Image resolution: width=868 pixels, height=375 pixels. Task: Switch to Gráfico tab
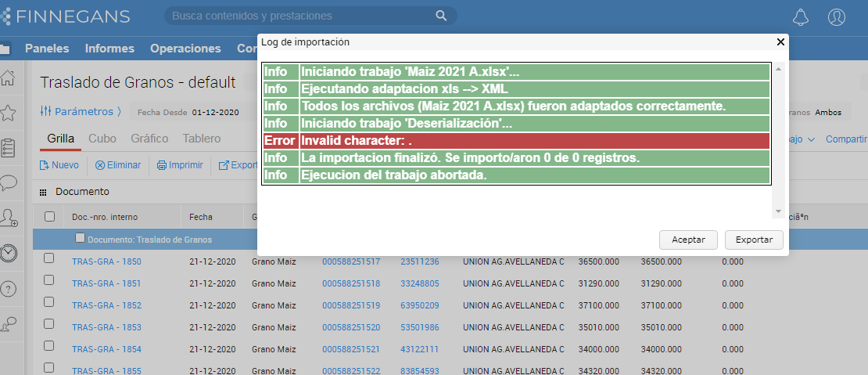coord(149,139)
